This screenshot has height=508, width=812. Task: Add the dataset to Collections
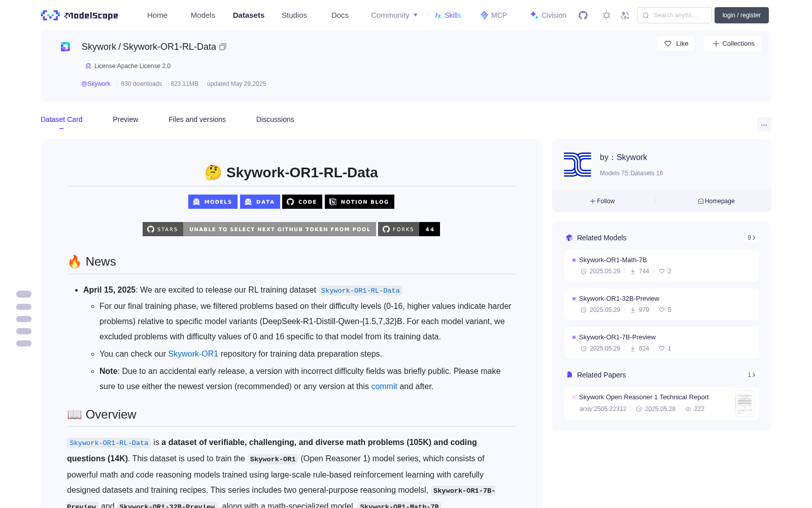[733, 44]
